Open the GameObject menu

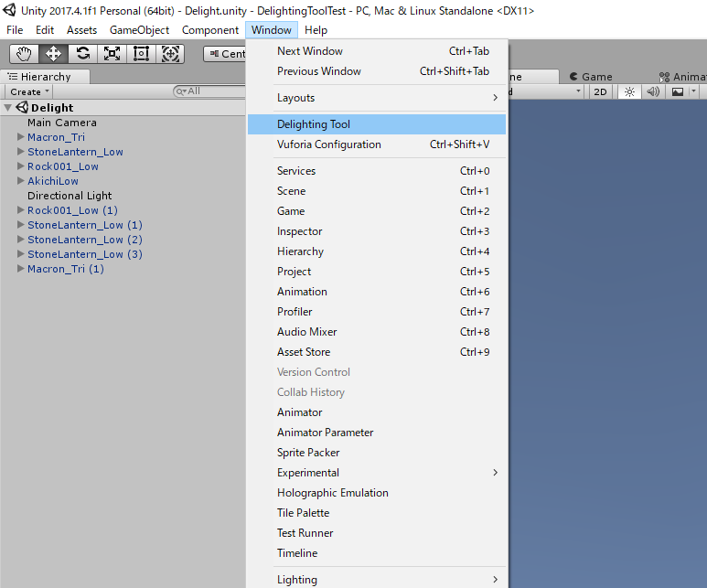coord(139,30)
